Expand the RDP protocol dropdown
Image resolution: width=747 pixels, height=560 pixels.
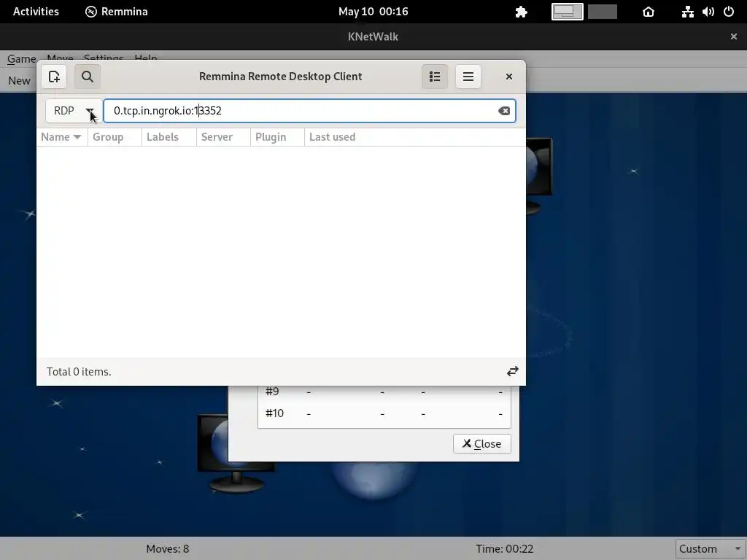pos(74,111)
